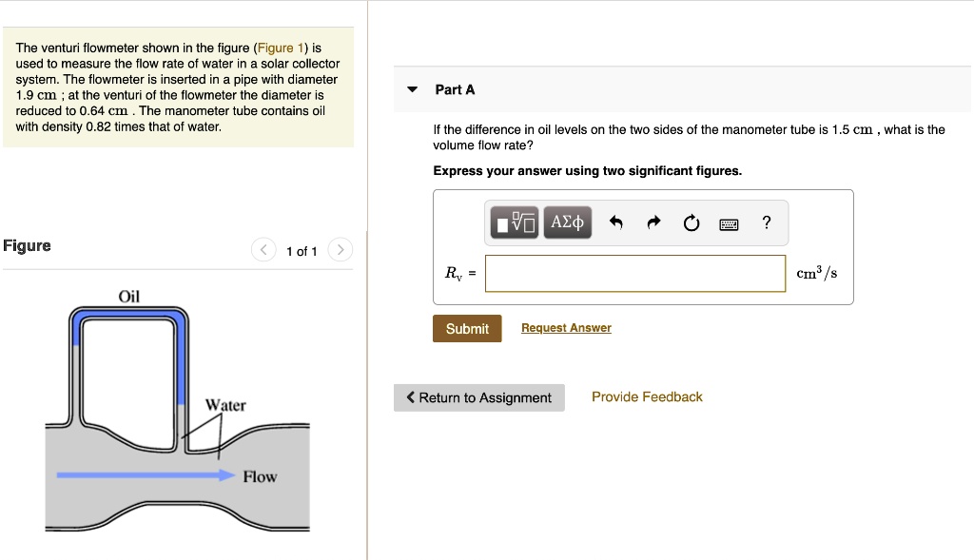This screenshot has height=560, width=974.
Task: Open the math templates palette icon
Action: (x=512, y=222)
